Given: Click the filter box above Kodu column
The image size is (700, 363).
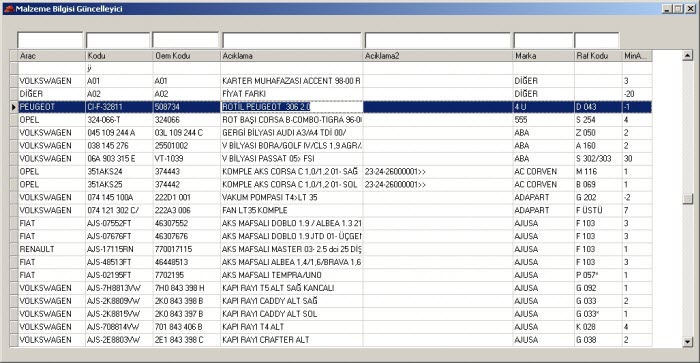Looking at the screenshot, I should (x=118, y=40).
